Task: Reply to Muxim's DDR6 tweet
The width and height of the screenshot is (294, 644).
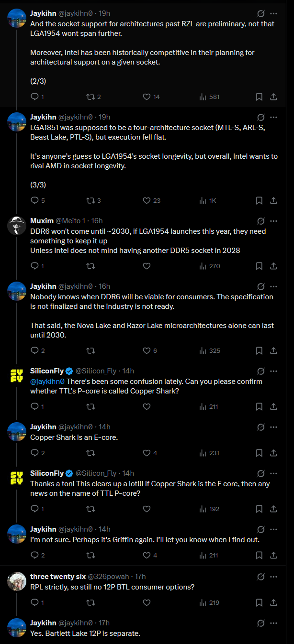Action: [34, 266]
